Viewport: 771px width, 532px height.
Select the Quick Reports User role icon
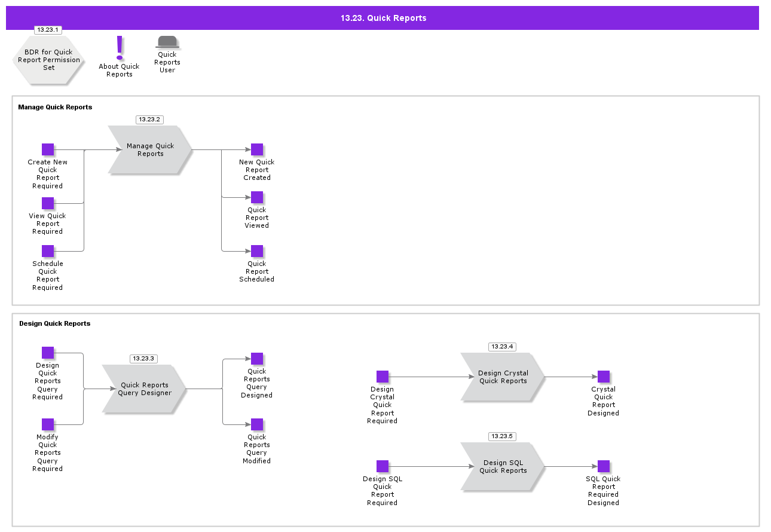coord(167,42)
